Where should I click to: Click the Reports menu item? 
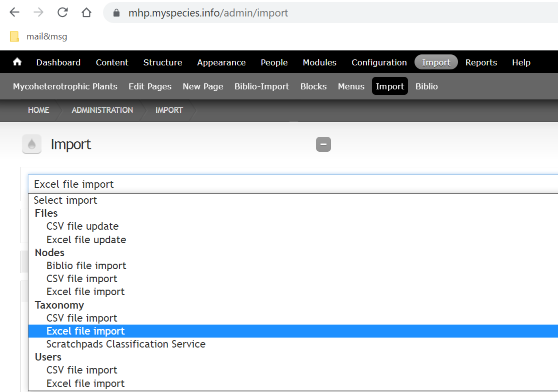tap(481, 62)
